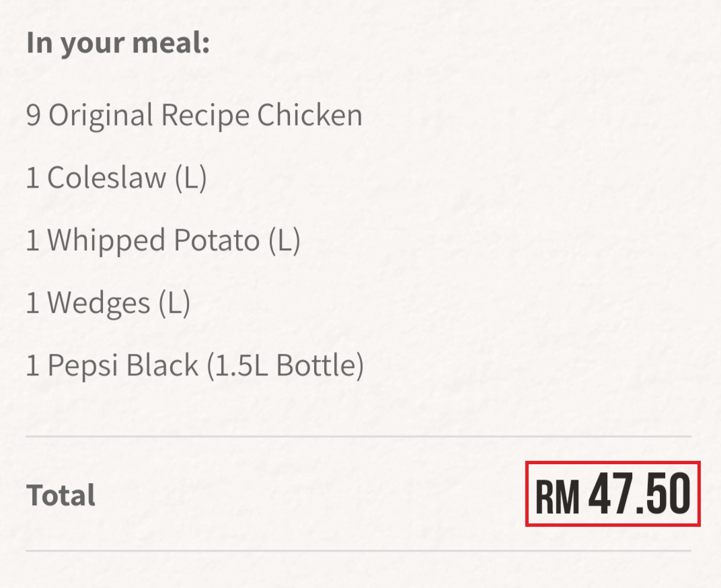The image size is (721, 588).
Task: Click the 1 Coleslaw (L) item
Action: coord(116,178)
